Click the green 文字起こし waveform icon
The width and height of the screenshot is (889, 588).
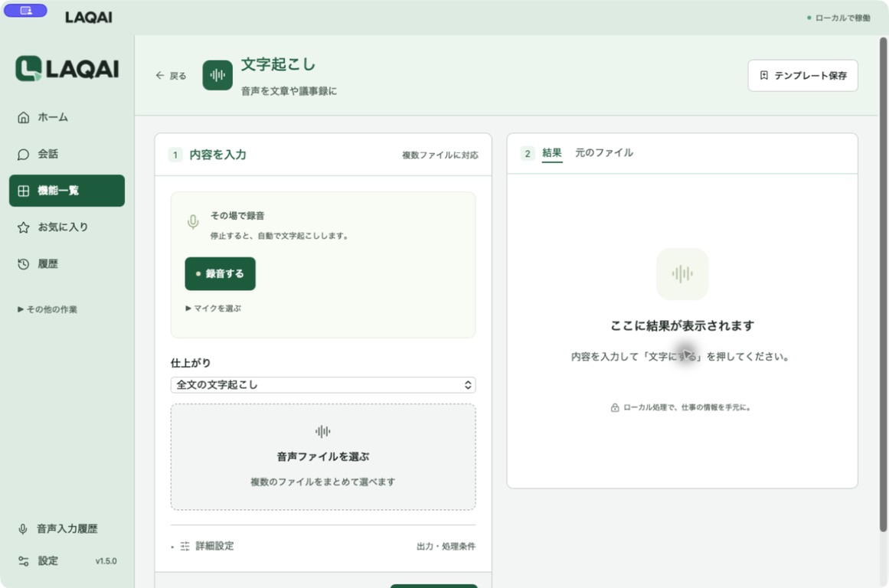[217, 75]
